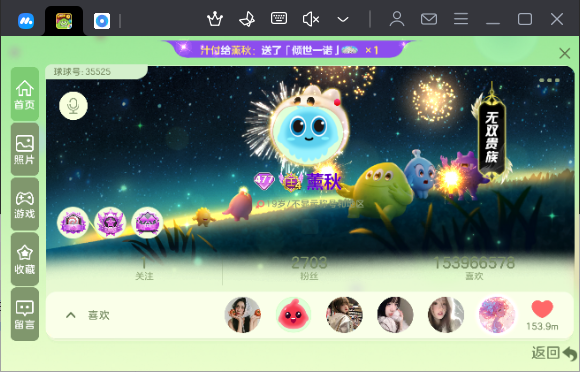This screenshot has width=580, height=372.
Task: Open the third liker avatar photo
Action: tap(344, 315)
